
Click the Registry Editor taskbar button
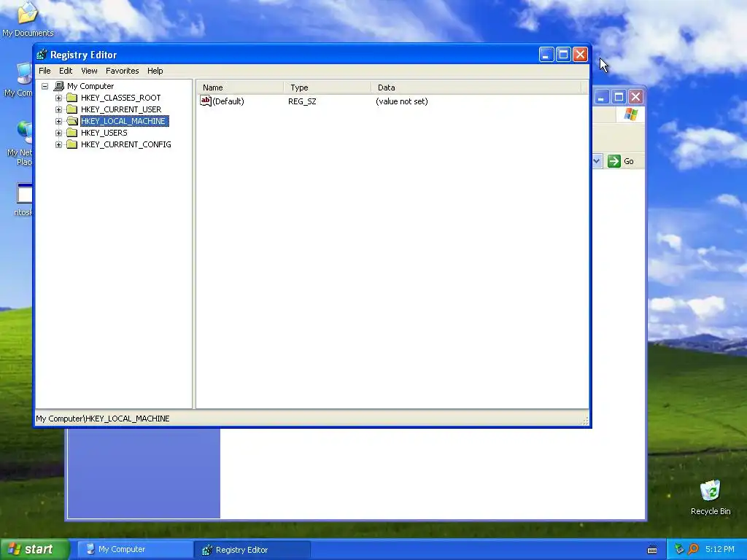pos(252,550)
